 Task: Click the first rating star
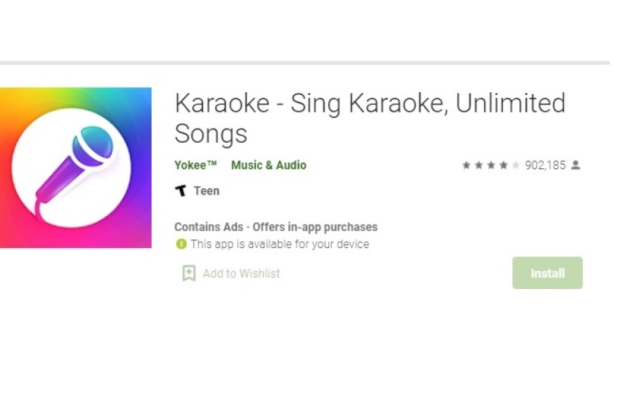[x=466, y=165]
